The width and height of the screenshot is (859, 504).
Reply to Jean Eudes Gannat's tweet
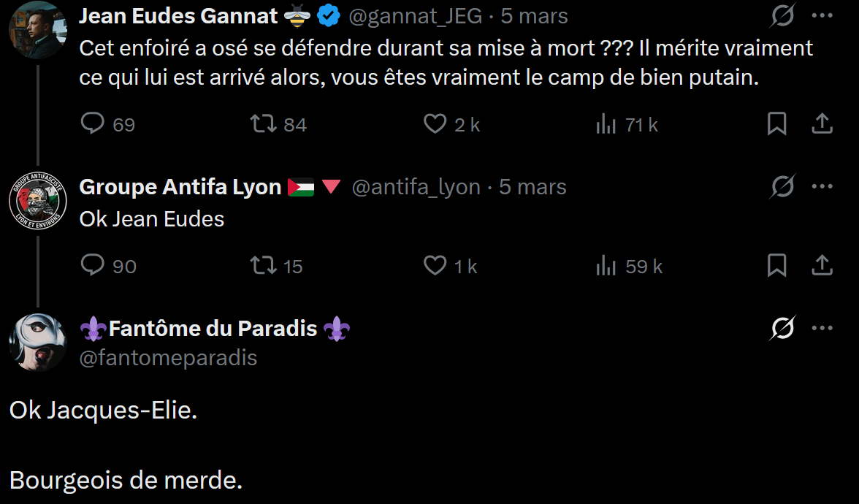(93, 124)
